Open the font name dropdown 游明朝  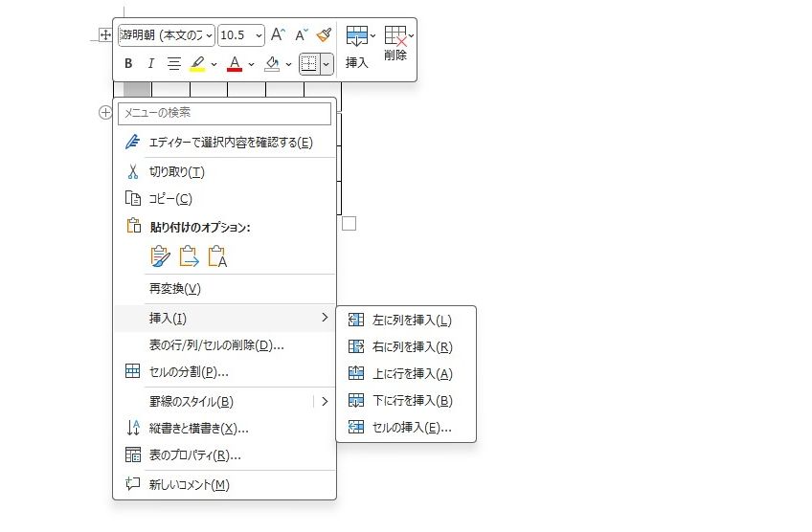click(166, 35)
